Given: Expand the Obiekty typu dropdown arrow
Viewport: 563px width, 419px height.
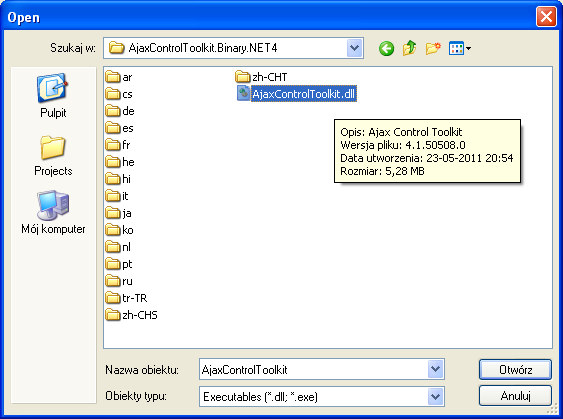Looking at the screenshot, I should (x=436, y=396).
